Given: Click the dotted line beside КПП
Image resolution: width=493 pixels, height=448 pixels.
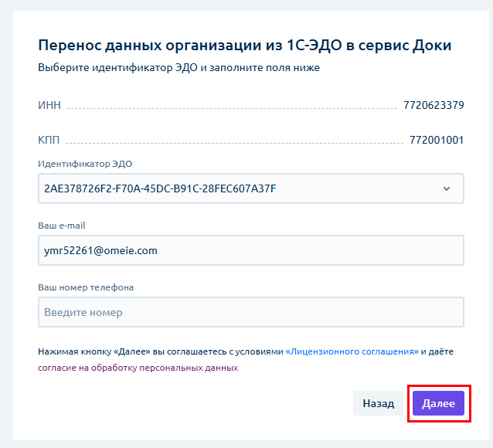Looking at the screenshot, I should coord(232,143).
